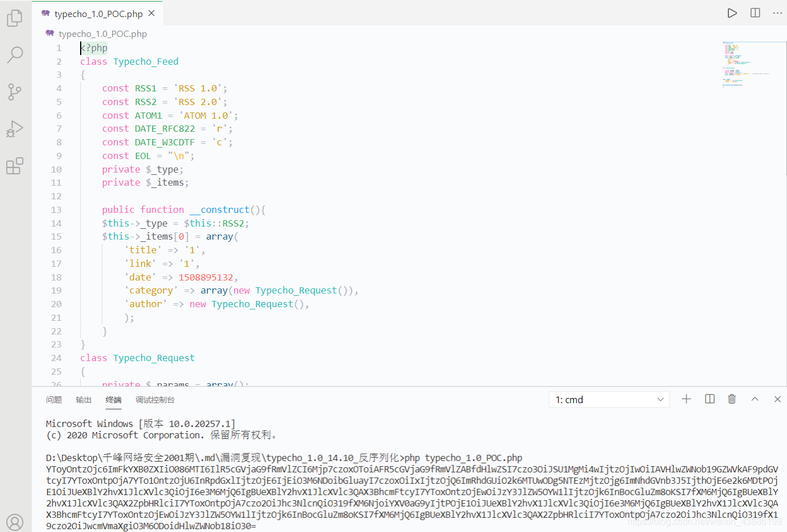Click the '<?php' opening tag on line 1
787x532 pixels.
pos(94,48)
